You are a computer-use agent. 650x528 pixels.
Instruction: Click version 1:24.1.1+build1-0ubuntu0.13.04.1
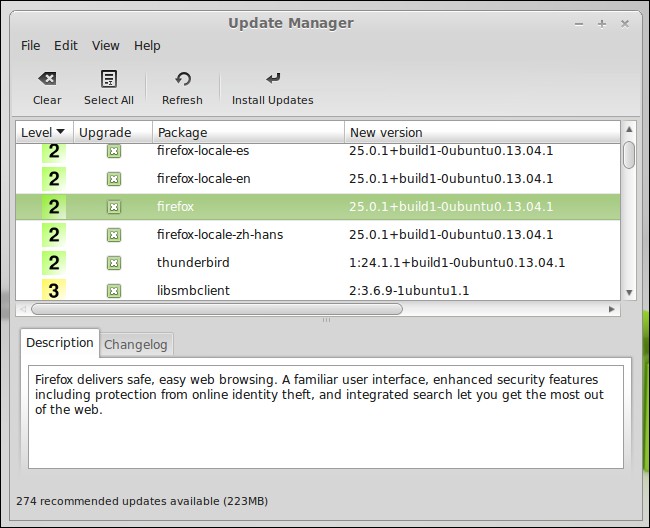[457, 262]
